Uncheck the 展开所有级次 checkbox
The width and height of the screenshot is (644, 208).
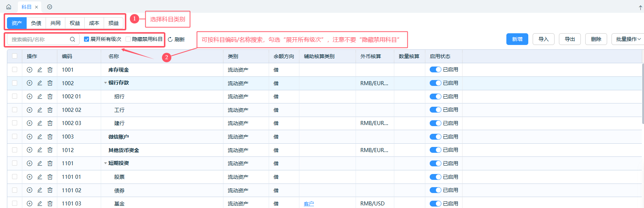tap(87, 39)
